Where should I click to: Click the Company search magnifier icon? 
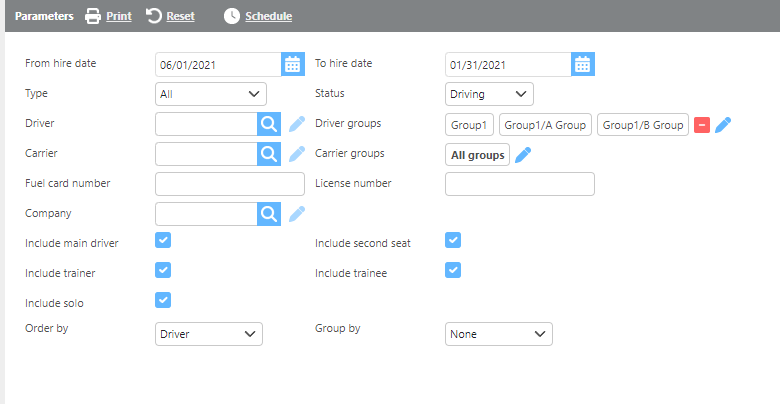tap(269, 214)
